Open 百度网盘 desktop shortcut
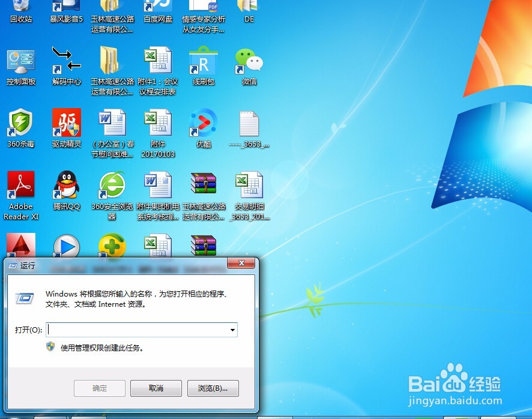This screenshot has height=419, width=532. [x=158, y=12]
